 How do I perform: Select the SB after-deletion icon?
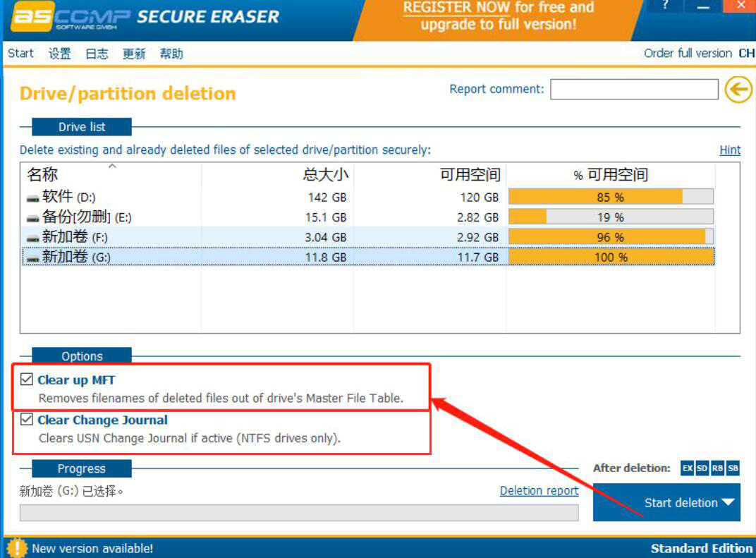click(x=733, y=468)
